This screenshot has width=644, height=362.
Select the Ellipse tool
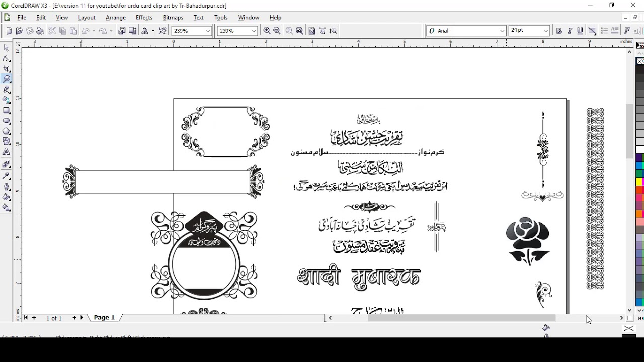(7, 121)
